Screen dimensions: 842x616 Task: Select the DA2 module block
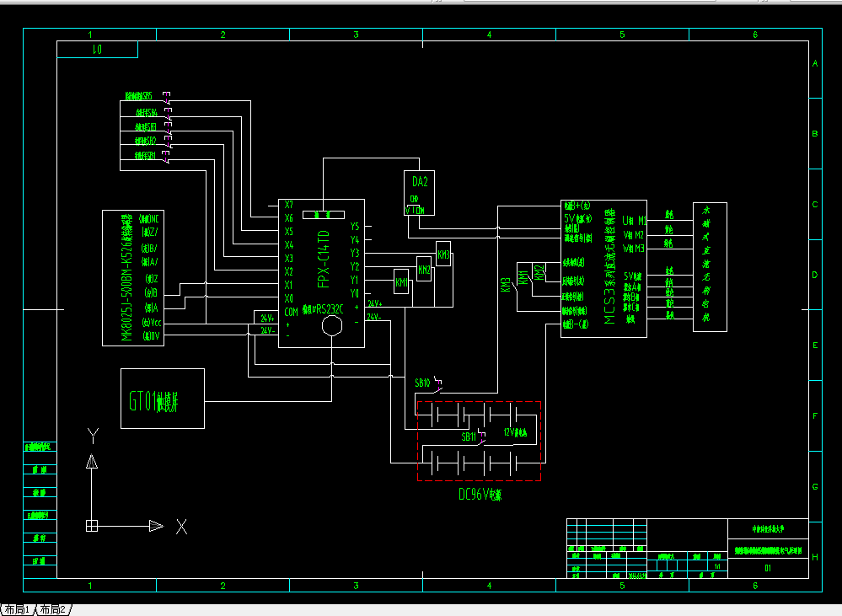(x=420, y=193)
